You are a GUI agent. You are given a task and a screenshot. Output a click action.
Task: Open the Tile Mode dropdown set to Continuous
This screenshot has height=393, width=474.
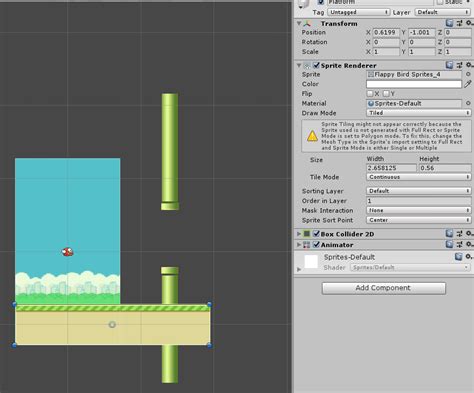pos(419,177)
